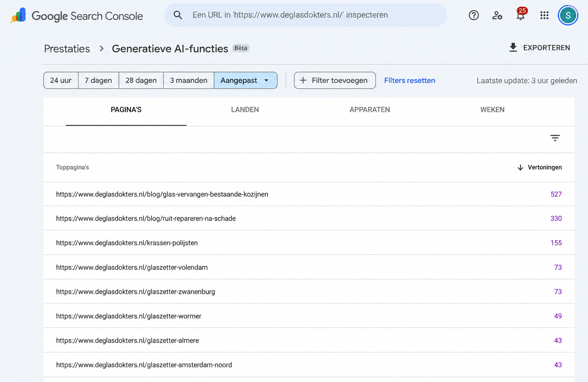Open the account avatar S
The width and height of the screenshot is (588, 382).
(568, 15)
